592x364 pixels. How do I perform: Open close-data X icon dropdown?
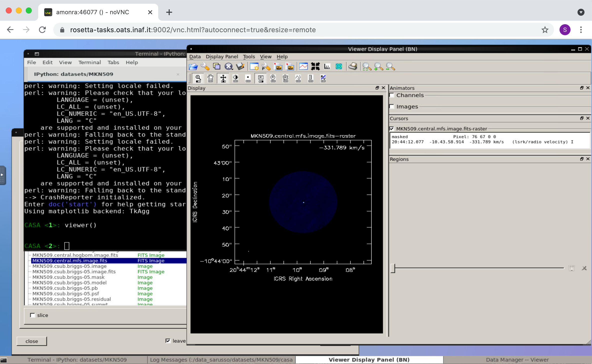point(229,67)
